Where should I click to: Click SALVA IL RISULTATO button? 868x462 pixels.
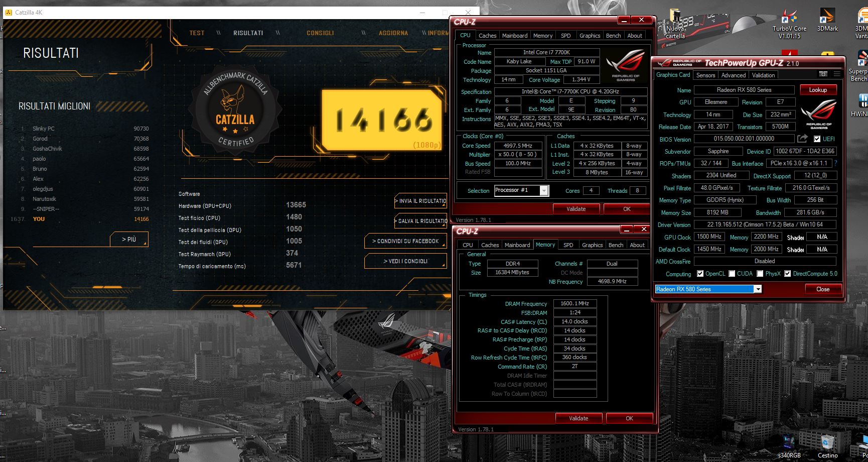click(x=420, y=221)
